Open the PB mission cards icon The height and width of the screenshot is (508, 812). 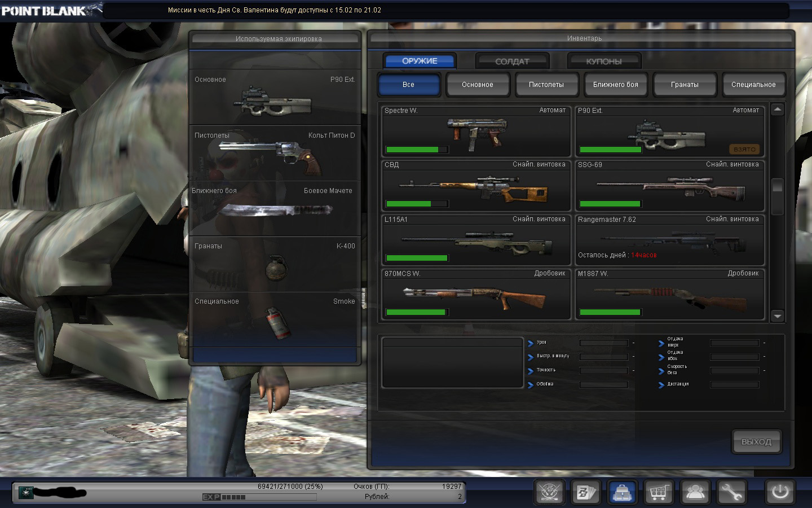click(x=585, y=492)
